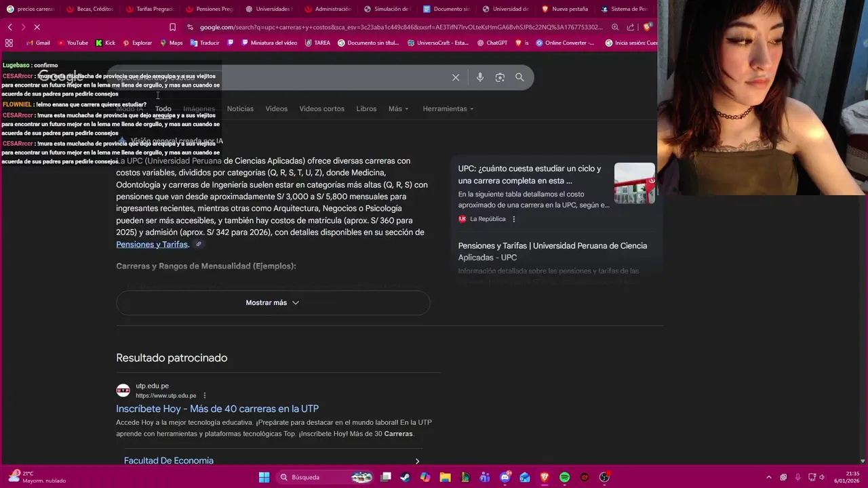Viewport: 868px width, 488px height.
Task: Click the share icon in the address bar
Action: (631, 27)
